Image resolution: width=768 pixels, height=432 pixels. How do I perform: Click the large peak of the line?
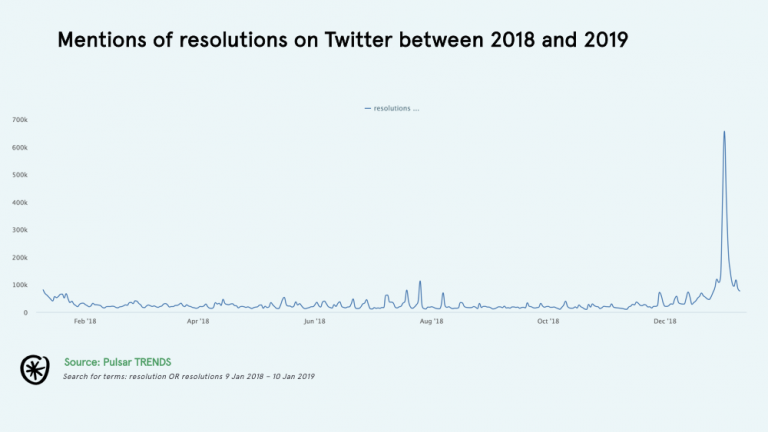click(724, 132)
